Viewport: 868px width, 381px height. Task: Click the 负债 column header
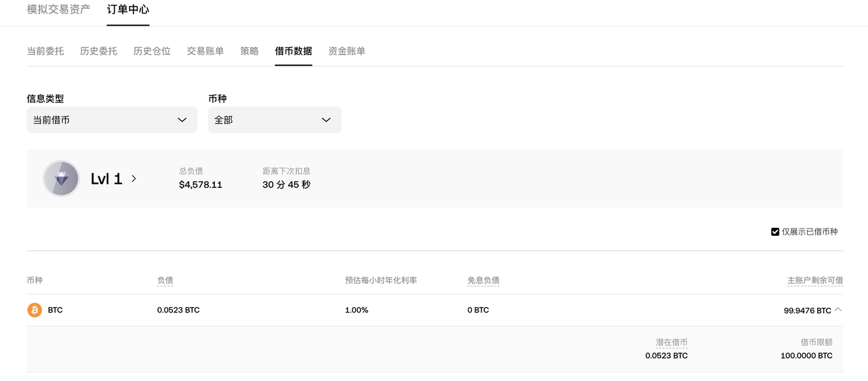(165, 281)
